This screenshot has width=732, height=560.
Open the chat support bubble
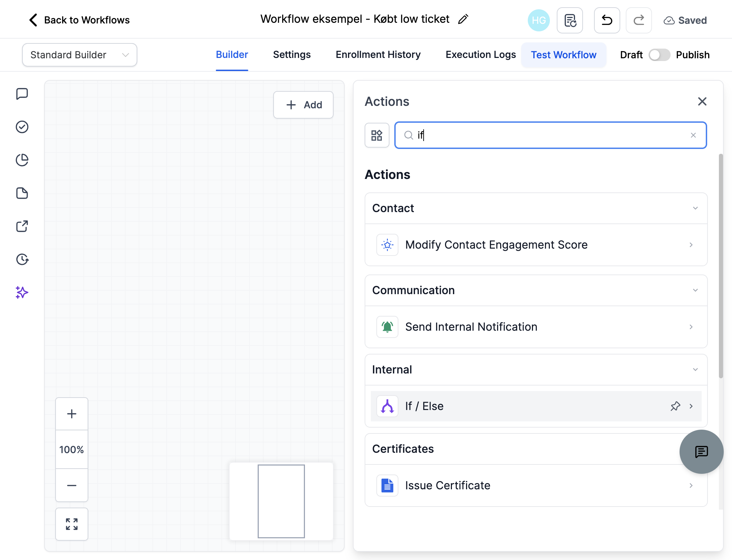coord(701,452)
